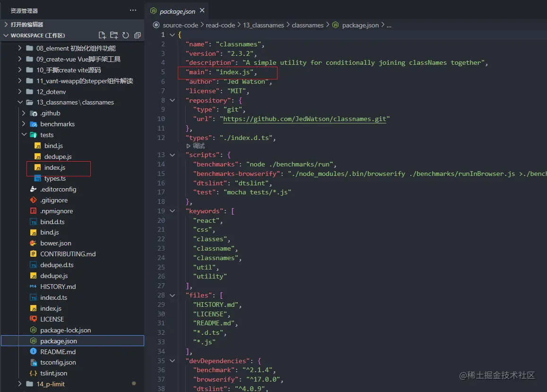Image resolution: width=547 pixels, height=392 pixels.
Task: Click the "test" script on line 17
Action: coord(204,192)
